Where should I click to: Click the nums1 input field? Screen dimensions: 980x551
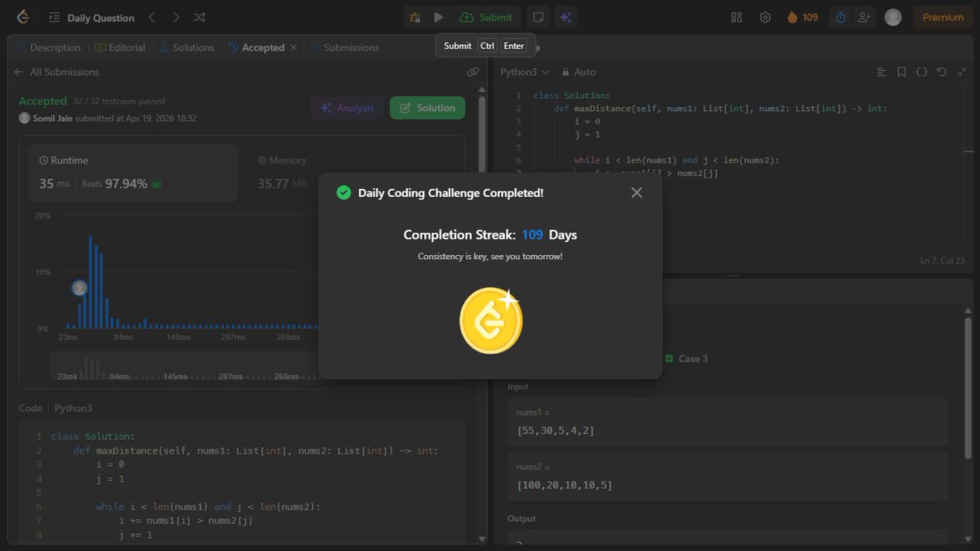click(x=727, y=422)
